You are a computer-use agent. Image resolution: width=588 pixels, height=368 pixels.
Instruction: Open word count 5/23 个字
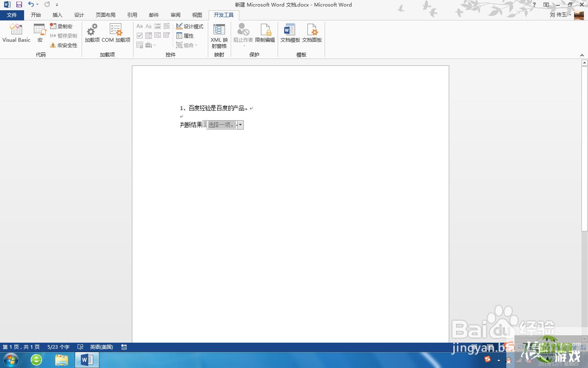(x=58, y=347)
